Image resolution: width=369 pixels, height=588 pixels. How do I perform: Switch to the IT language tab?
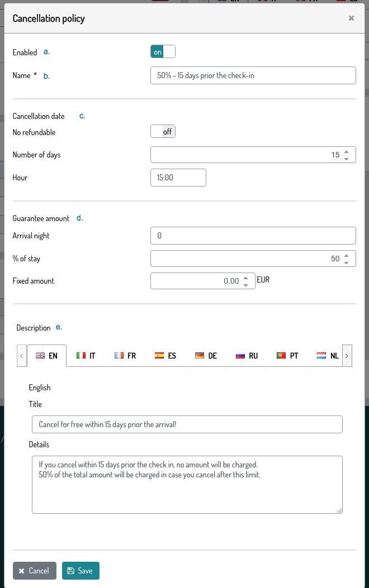86,356
